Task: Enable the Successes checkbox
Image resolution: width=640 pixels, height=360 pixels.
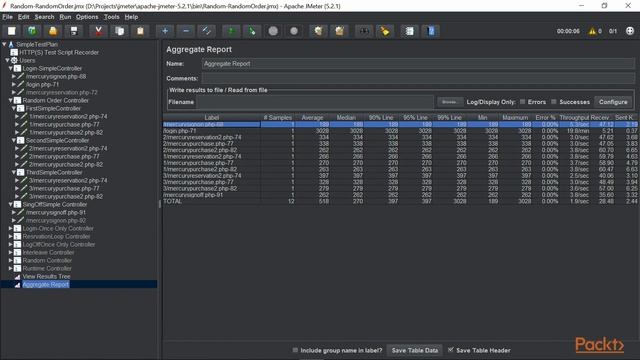Action: click(x=554, y=102)
